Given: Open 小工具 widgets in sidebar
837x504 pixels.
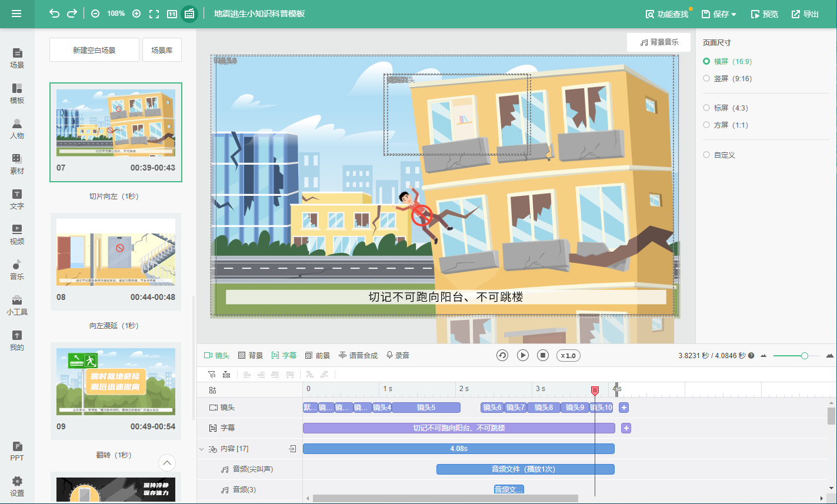Looking at the screenshot, I should [x=17, y=305].
